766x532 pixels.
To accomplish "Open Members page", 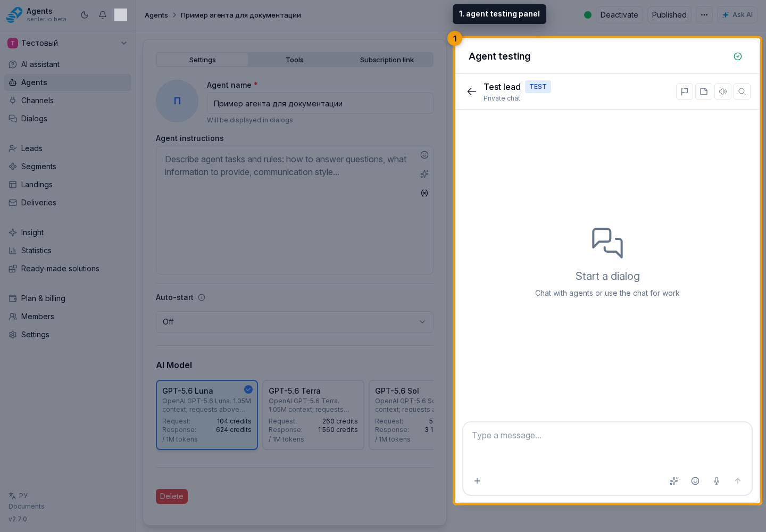I will (x=68, y=317).
